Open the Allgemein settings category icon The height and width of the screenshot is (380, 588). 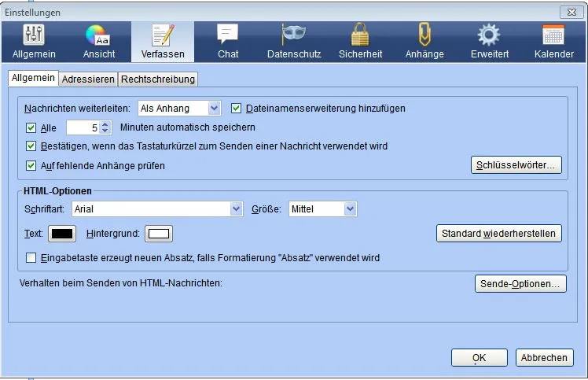[34, 42]
